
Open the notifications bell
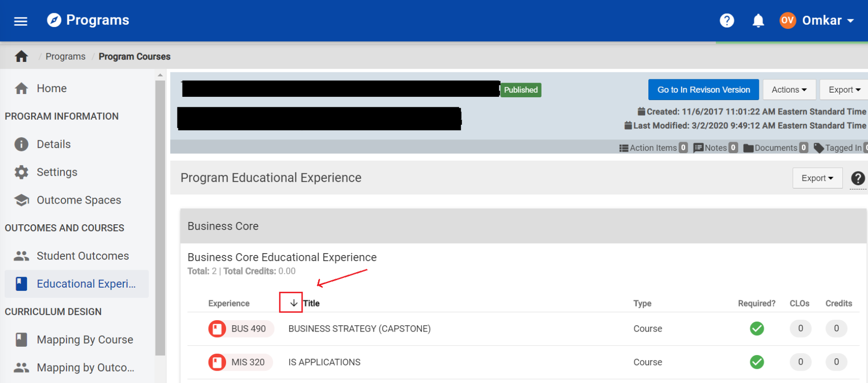pos(758,21)
